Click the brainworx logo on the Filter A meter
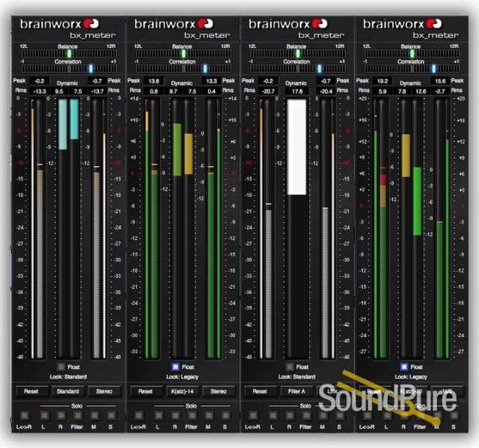This screenshot has height=448, width=479. pyautogui.click(x=288, y=24)
